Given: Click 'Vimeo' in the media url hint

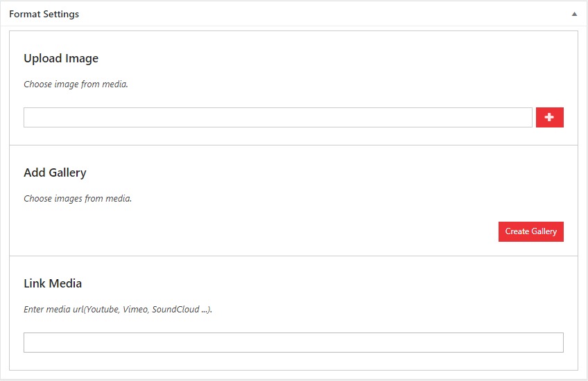Looking at the screenshot, I should (135, 309).
